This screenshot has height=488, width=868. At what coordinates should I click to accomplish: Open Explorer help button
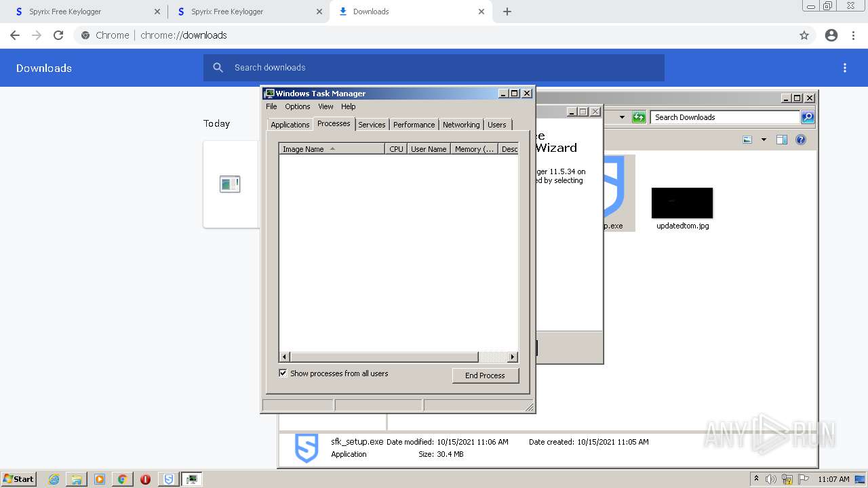[801, 140]
